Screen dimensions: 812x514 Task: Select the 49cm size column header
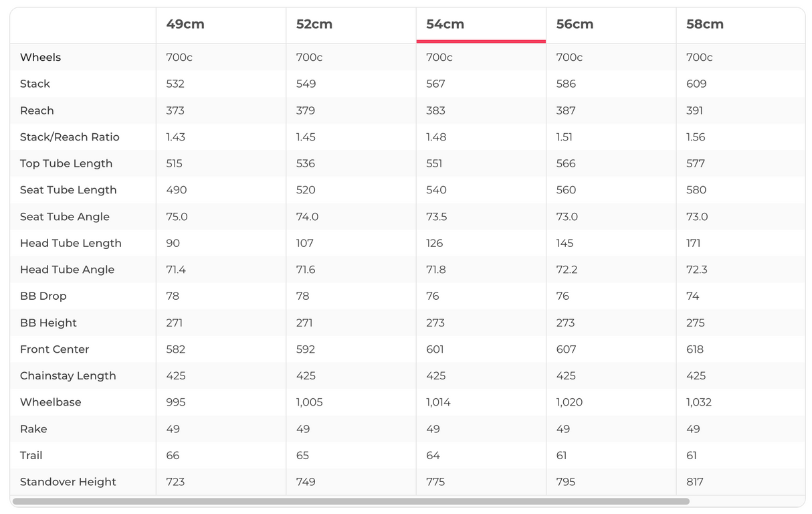click(x=185, y=24)
